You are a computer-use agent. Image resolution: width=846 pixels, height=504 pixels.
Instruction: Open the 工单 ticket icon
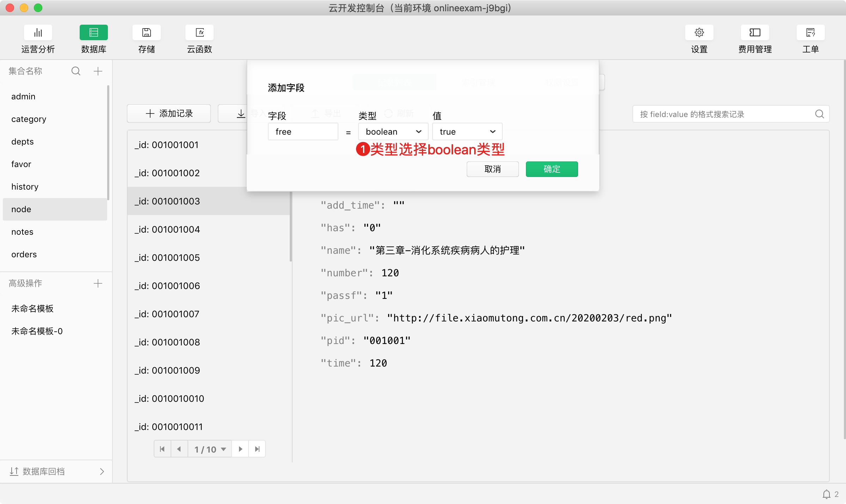810,33
